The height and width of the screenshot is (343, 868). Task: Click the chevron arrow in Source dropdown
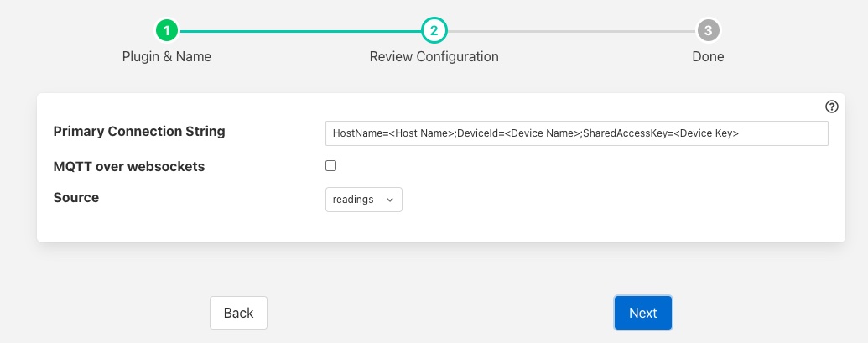pyautogui.click(x=389, y=200)
